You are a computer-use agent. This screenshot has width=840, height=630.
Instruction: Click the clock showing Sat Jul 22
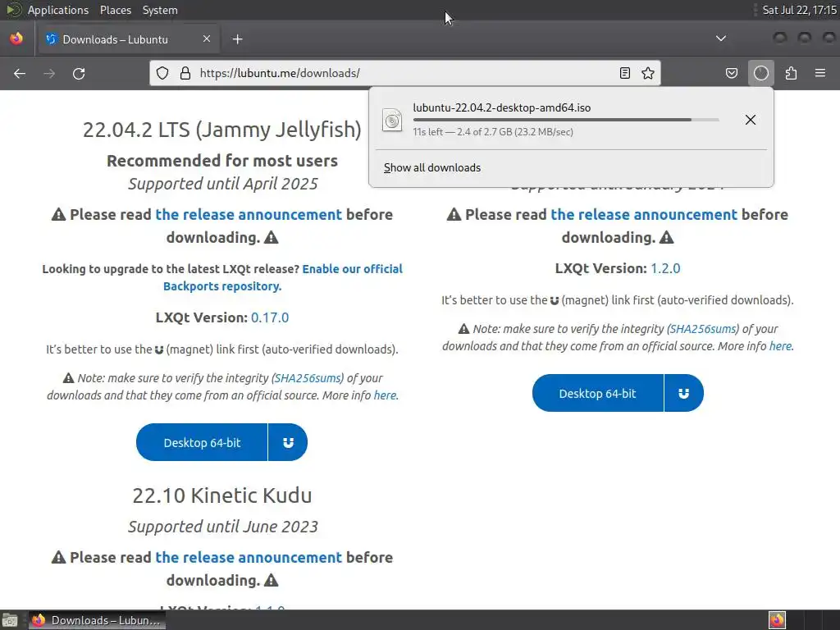pos(799,10)
